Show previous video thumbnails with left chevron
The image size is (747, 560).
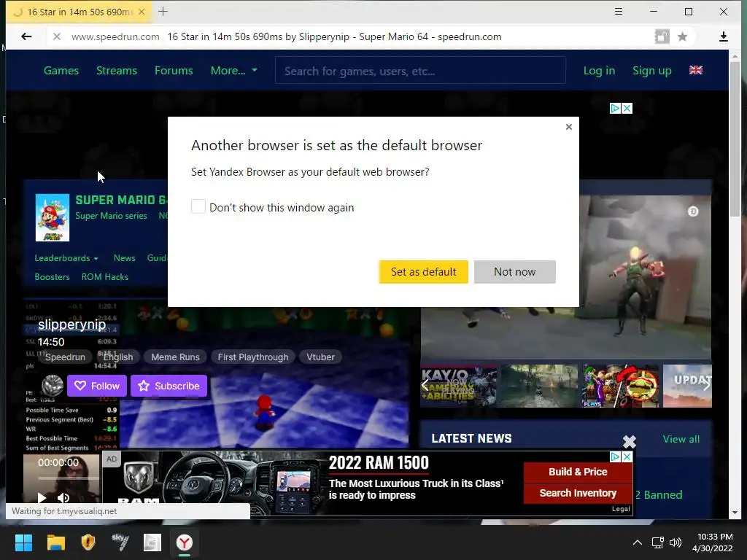pyautogui.click(x=425, y=386)
